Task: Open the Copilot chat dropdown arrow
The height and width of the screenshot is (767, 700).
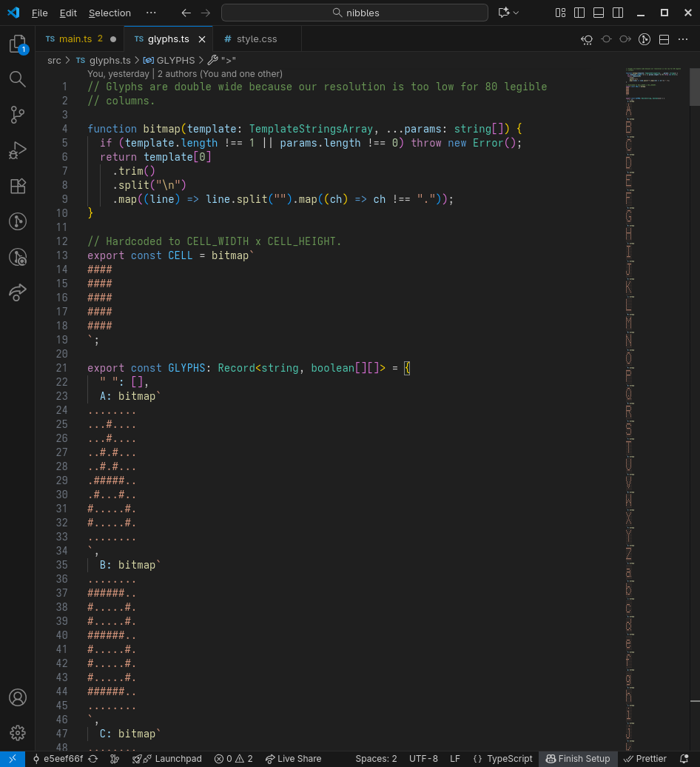Action: [516, 13]
